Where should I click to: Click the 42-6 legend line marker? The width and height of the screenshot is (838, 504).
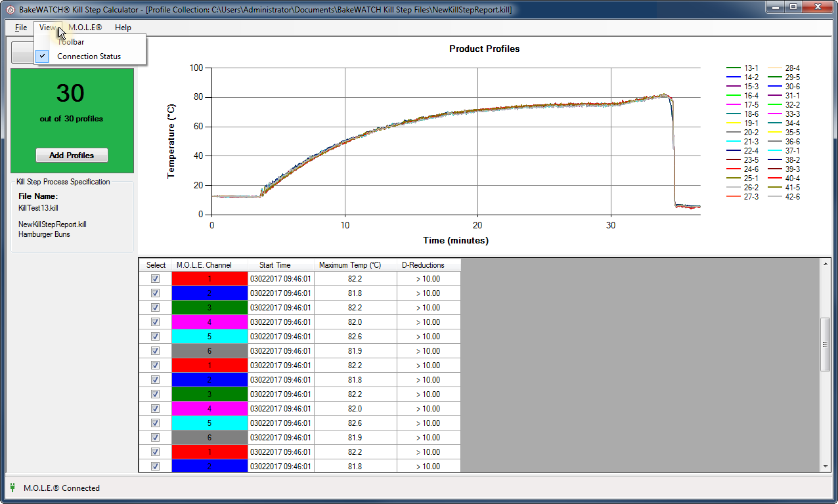click(x=775, y=197)
